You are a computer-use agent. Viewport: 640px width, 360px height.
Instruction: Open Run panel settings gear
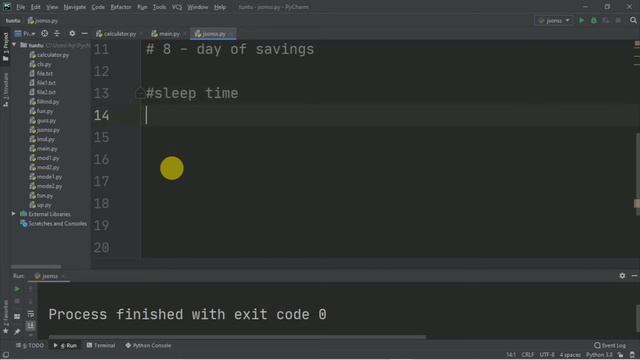[622, 276]
